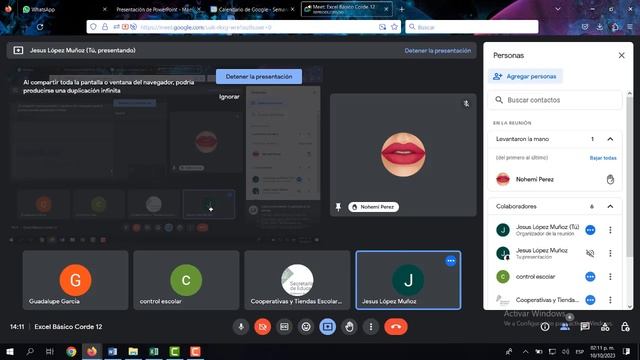Screen dimensions: 640x360
Task: Switch to Presentación de PowerPoint tab
Action: coord(158,9)
